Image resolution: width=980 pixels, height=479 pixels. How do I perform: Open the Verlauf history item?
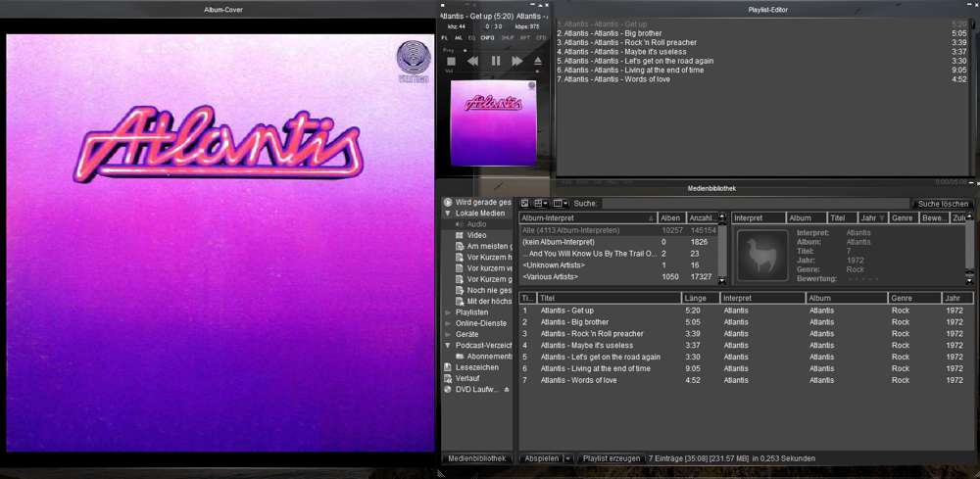coord(468,378)
